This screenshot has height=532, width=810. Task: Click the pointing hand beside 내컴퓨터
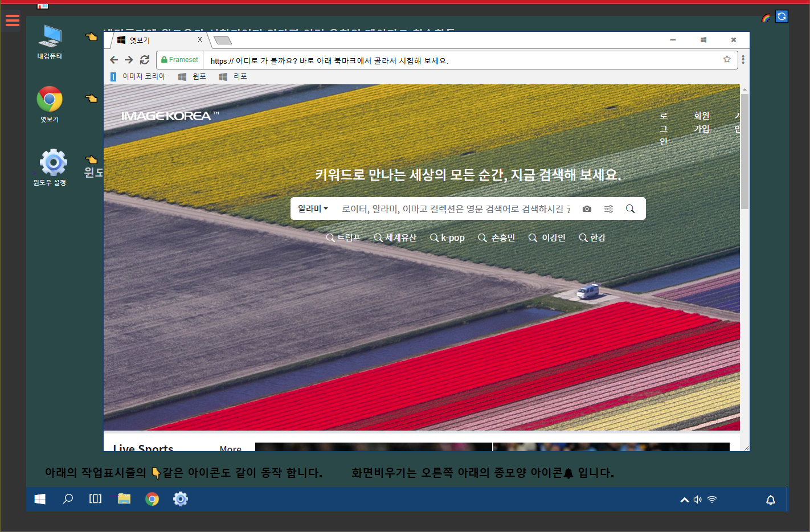point(91,37)
